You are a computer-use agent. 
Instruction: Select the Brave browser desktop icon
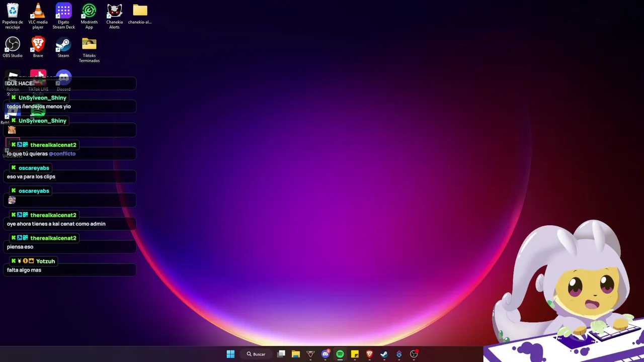point(38,47)
